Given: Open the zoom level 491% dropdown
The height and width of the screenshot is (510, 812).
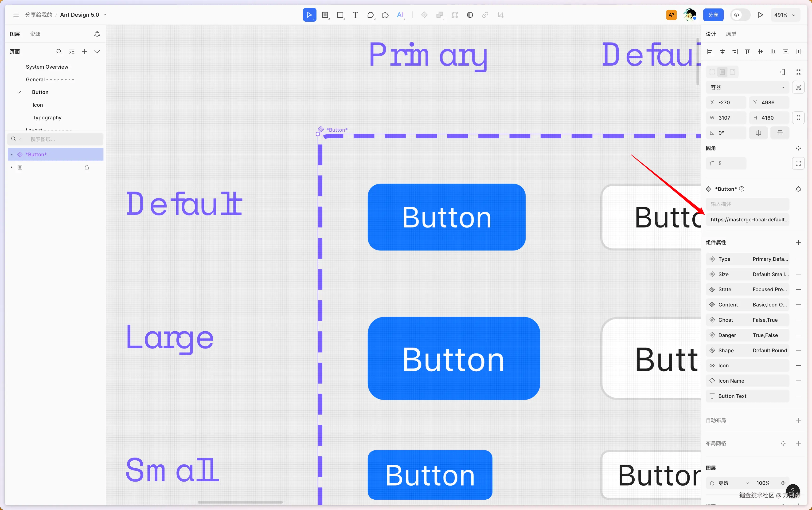Looking at the screenshot, I should click(785, 15).
